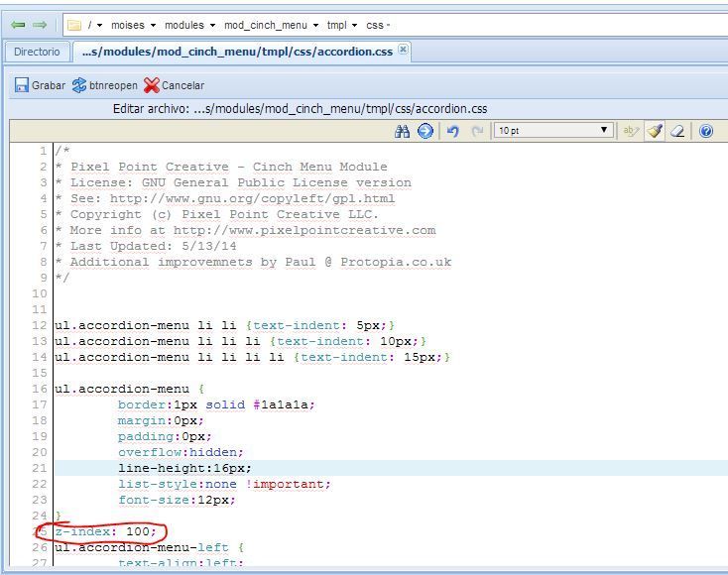Expand the moises path dropdown arrow
Screen dimensions: 728x575
[x=153, y=26]
